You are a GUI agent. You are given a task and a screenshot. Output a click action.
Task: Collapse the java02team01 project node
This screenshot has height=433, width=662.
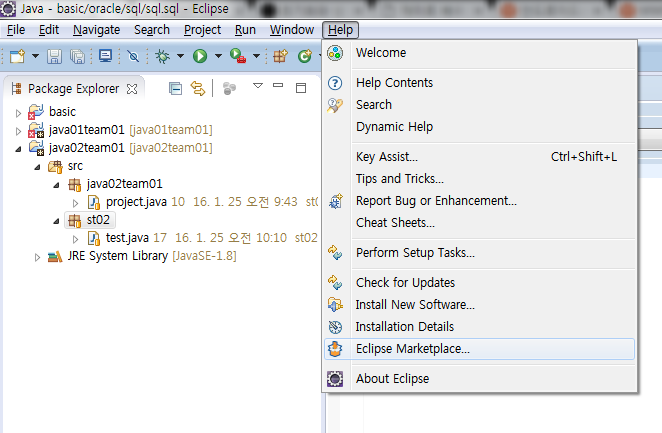[x=18, y=149]
